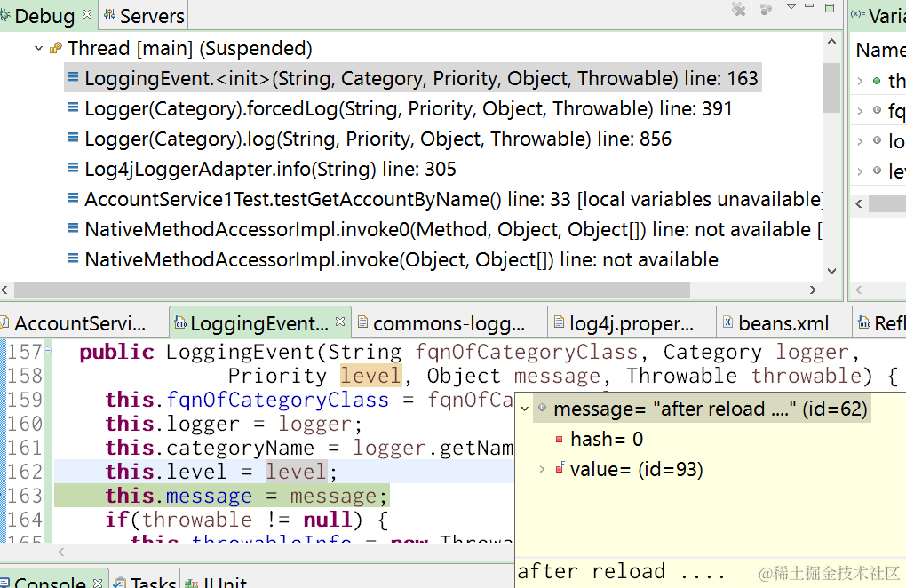The height and width of the screenshot is (588, 906).
Task: Click the Debug view vertical scrollbar thumb
Action: [x=831, y=88]
